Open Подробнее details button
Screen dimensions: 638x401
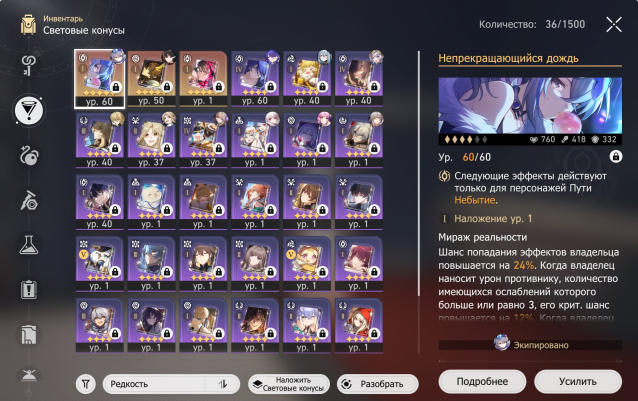[482, 381]
